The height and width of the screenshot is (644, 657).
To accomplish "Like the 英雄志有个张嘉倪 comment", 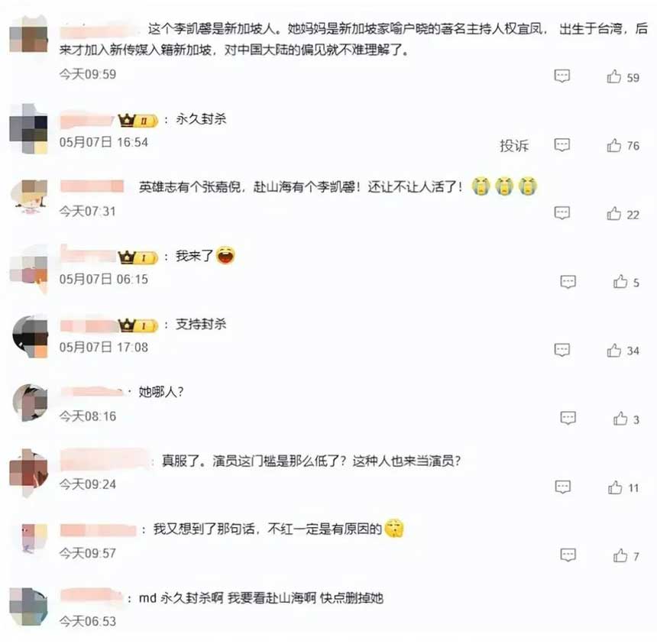I will coord(614,214).
